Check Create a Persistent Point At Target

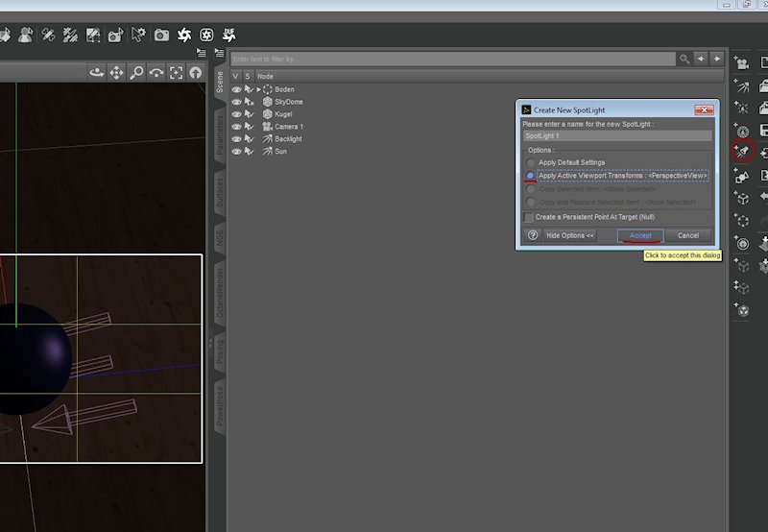529,217
